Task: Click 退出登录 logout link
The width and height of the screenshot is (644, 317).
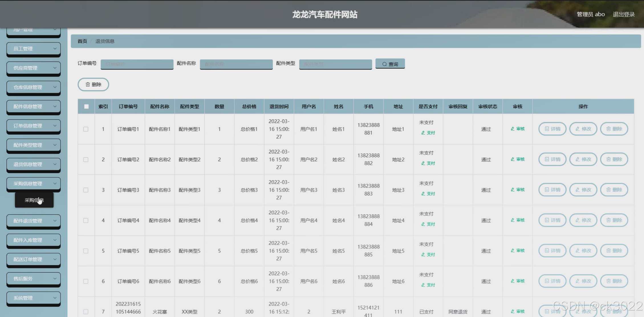Action: point(623,14)
